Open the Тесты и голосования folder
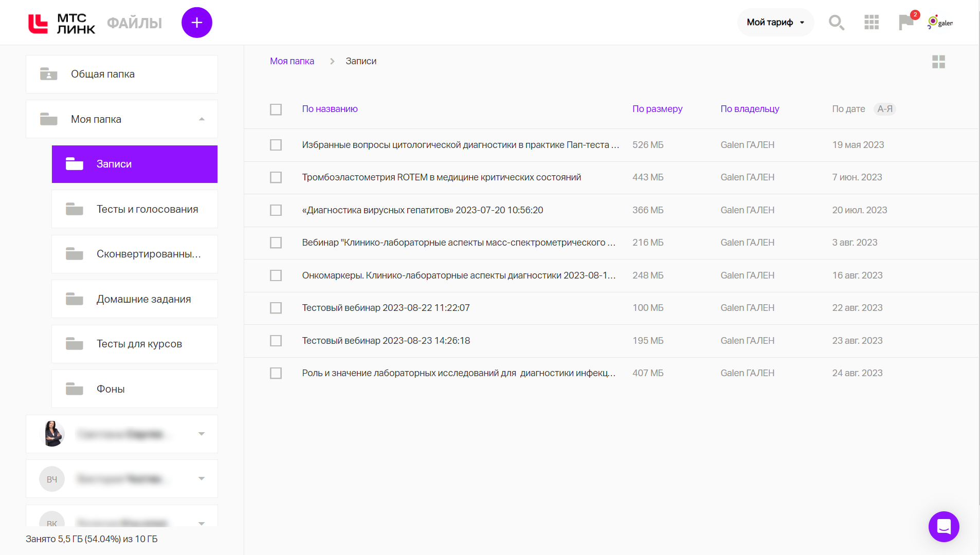The image size is (980, 555). tap(135, 209)
